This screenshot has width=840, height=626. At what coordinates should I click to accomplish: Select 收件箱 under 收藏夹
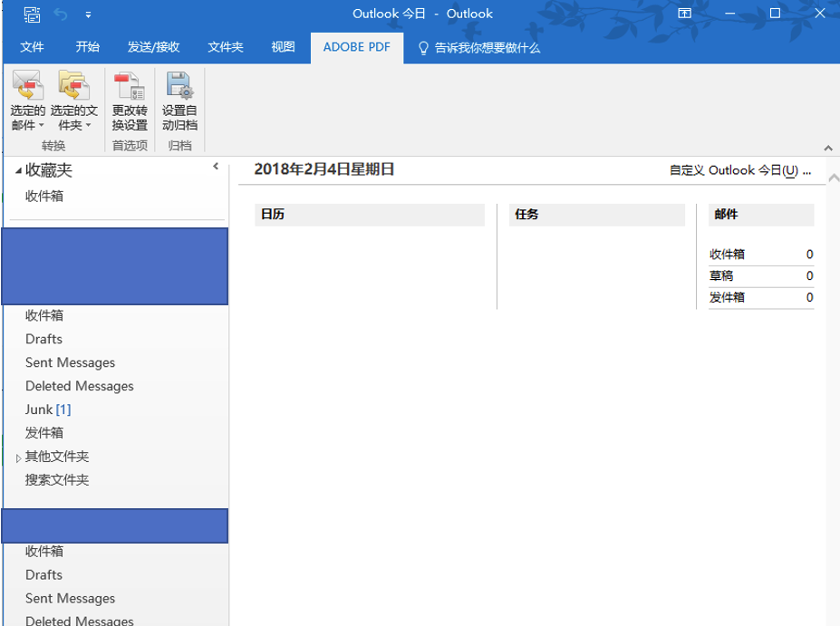43,197
